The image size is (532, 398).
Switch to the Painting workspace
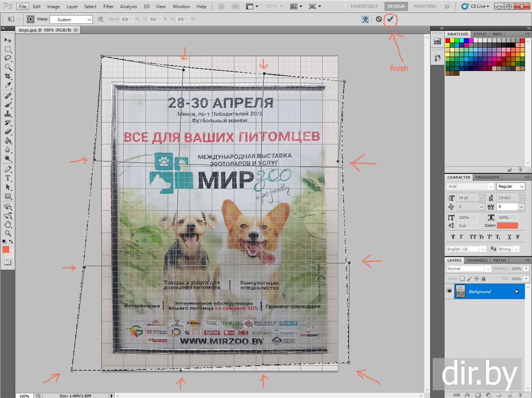pos(425,7)
